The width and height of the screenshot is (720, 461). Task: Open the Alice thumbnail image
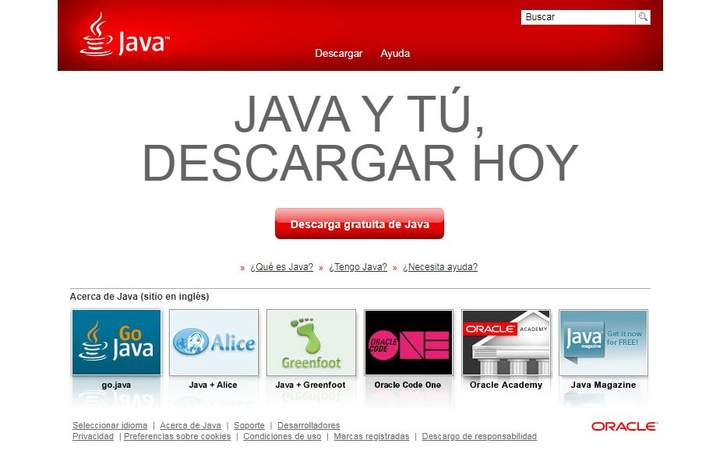[214, 342]
